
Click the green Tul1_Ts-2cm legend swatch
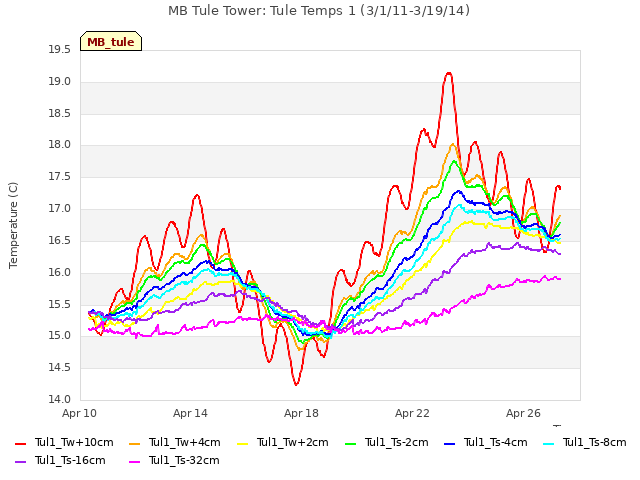coord(351,443)
